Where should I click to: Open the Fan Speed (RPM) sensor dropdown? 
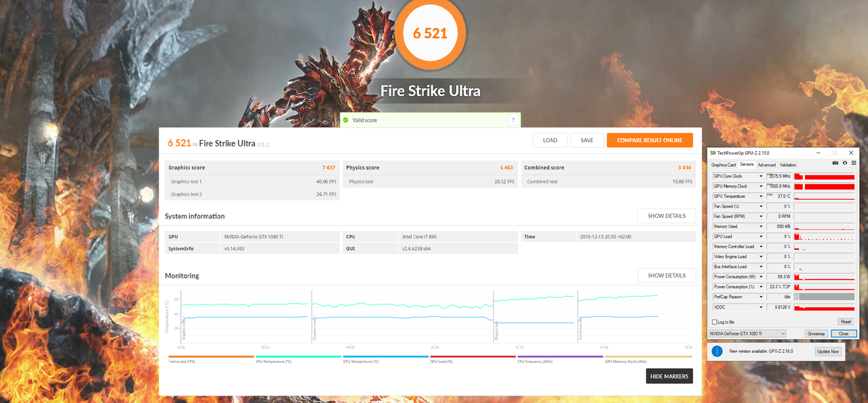coord(761,217)
